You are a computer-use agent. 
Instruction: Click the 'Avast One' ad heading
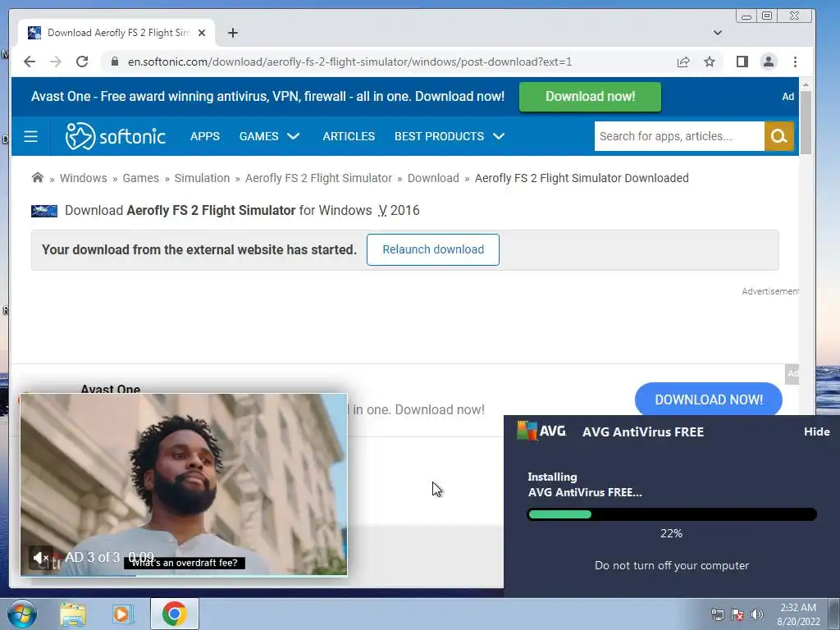pos(111,390)
